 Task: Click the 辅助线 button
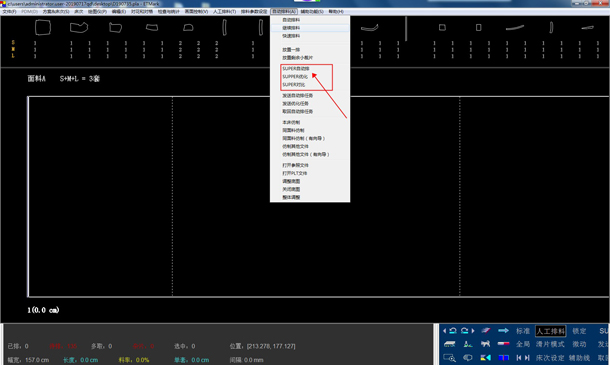[x=579, y=358]
